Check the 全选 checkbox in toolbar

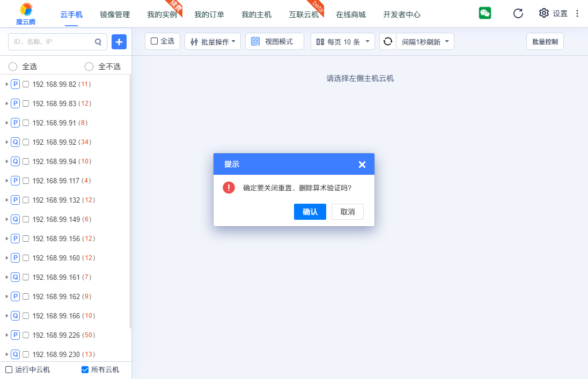pos(155,41)
